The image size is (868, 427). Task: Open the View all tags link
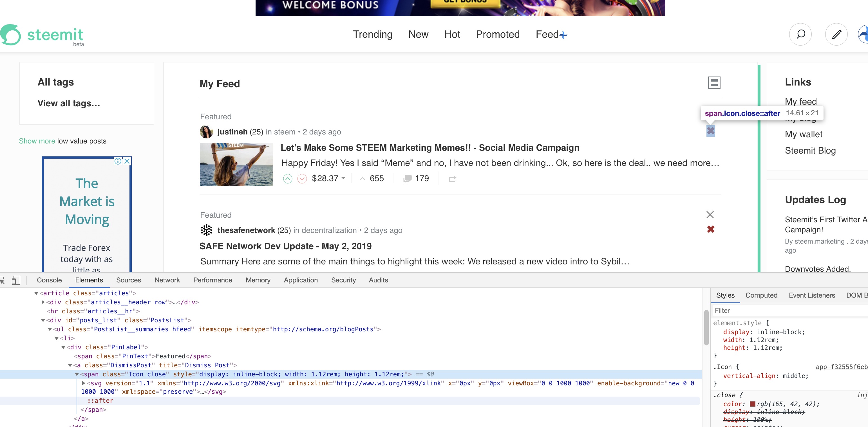(x=68, y=104)
